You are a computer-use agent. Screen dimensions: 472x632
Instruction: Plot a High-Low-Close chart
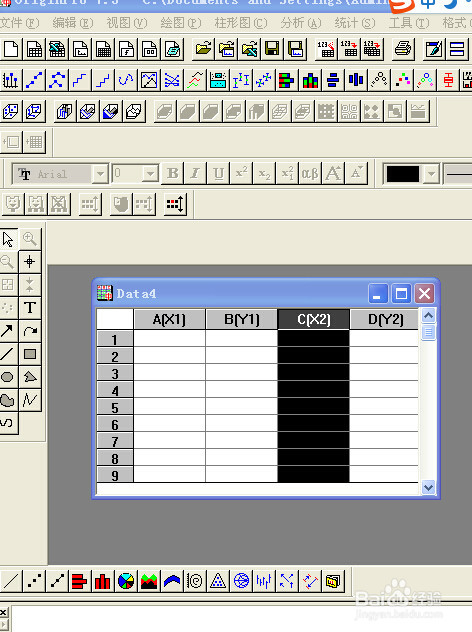264,581
